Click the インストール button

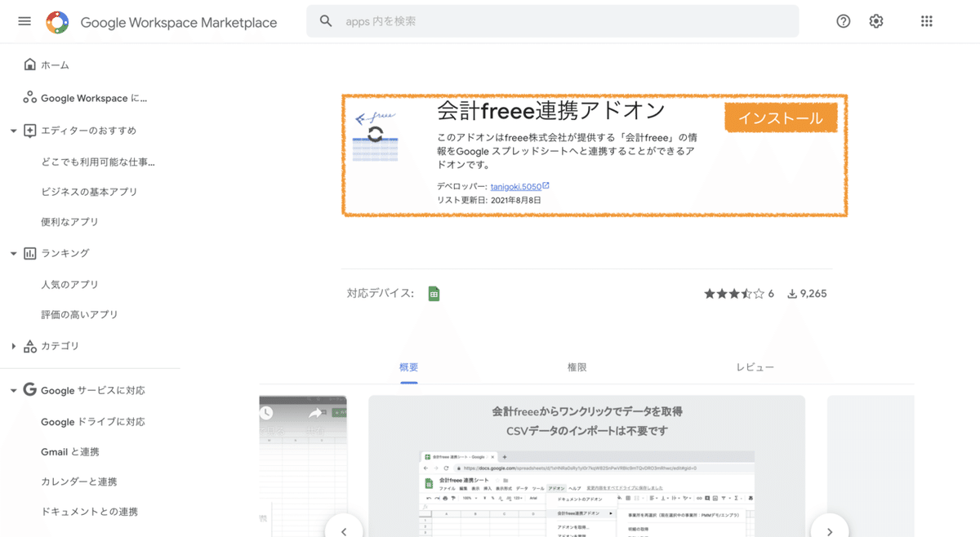click(x=781, y=118)
